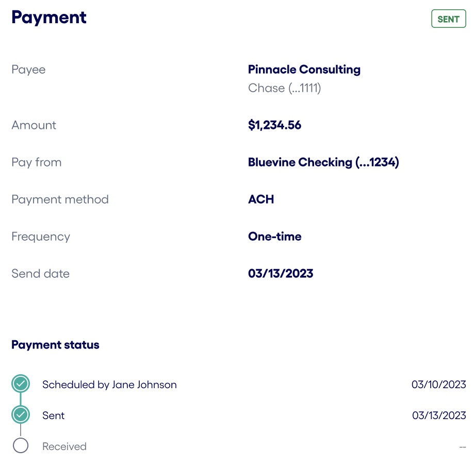476x466 pixels.
Task: Click the Chase (...1111) account text
Action: coord(284,88)
